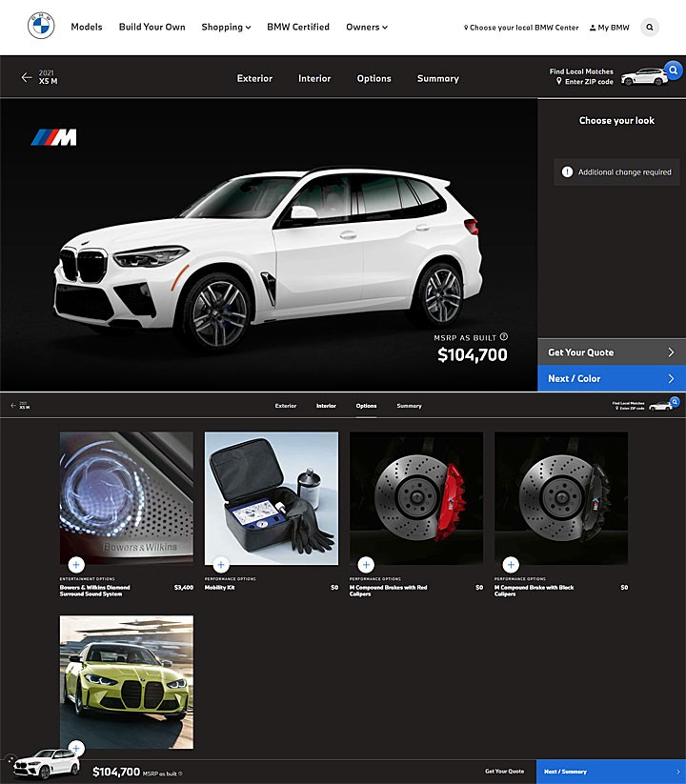Switch to Exterior tab in upper configurator
The width and height of the screenshot is (686, 784).
pyautogui.click(x=254, y=78)
